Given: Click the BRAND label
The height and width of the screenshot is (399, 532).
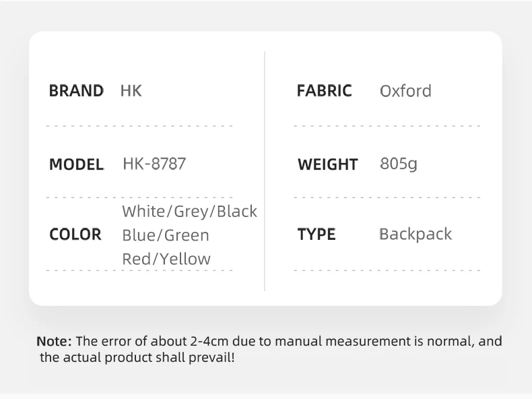Looking at the screenshot, I should (76, 91).
